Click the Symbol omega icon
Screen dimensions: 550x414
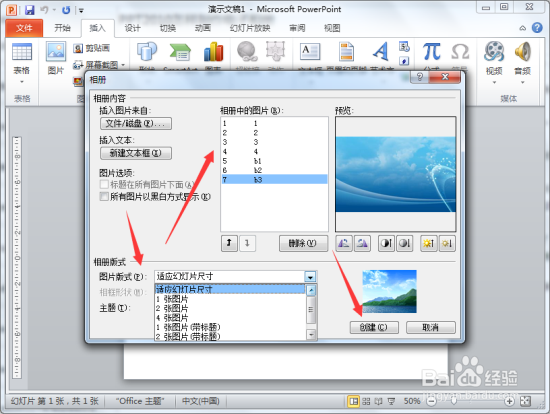tap(460, 52)
